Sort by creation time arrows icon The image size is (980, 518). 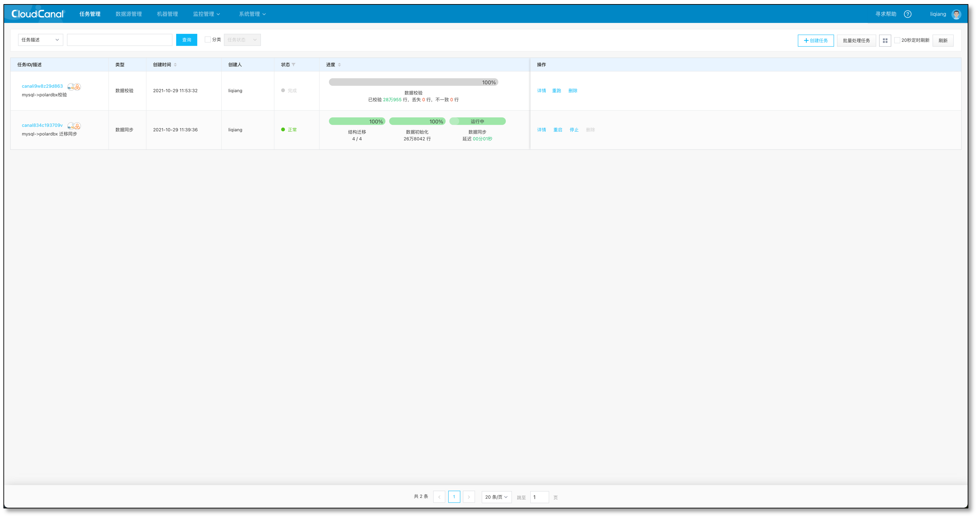176,65
